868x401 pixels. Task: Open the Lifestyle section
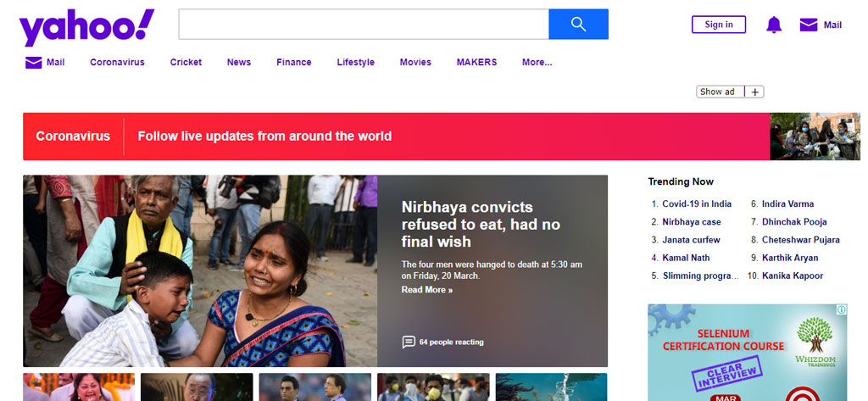pyautogui.click(x=356, y=63)
